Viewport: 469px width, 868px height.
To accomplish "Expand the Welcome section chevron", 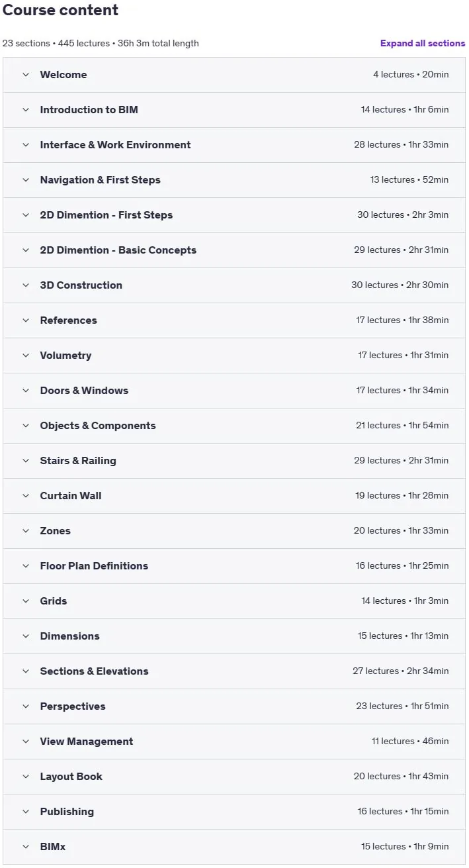I will pos(26,75).
